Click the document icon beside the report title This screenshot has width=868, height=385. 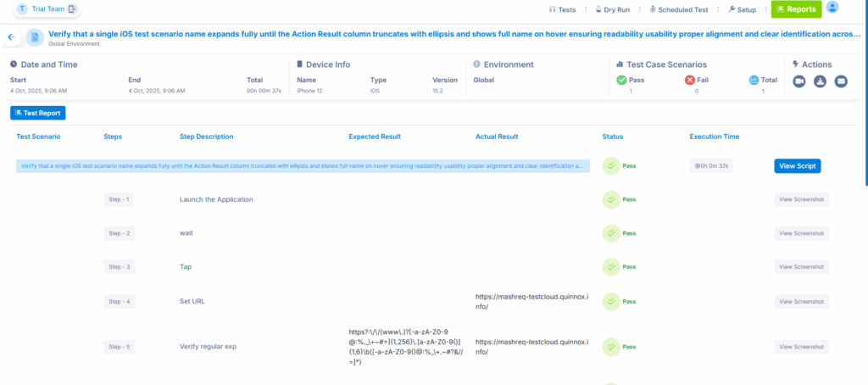coord(35,37)
